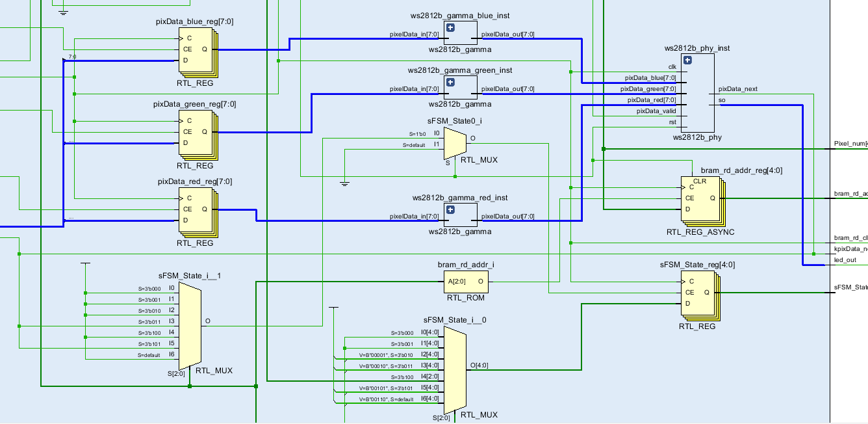Click the sFSM_State_reg[4:0] instance name label
This screenshot has width=868, height=424.
point(698,265)
